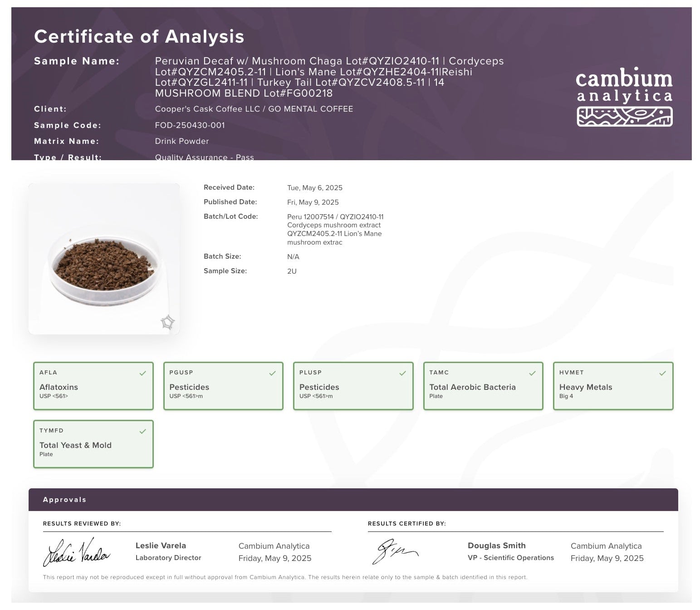Select the Aflatoxins test result title
The image size is (700, 610).
59,387
